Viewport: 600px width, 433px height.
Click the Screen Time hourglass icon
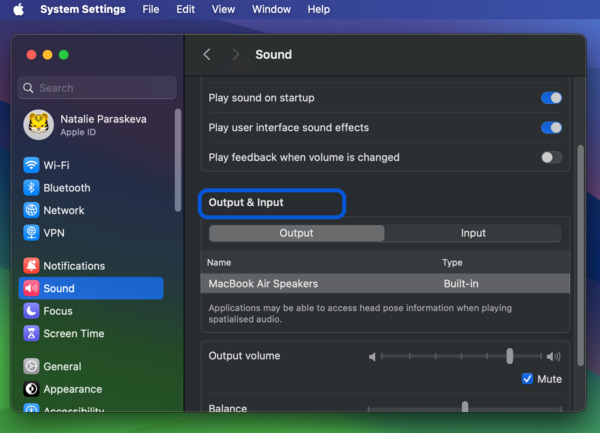point(31,333)
